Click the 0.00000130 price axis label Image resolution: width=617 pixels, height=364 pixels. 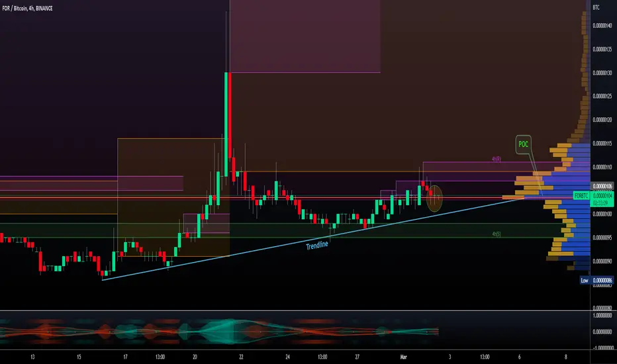pos(602,73)
